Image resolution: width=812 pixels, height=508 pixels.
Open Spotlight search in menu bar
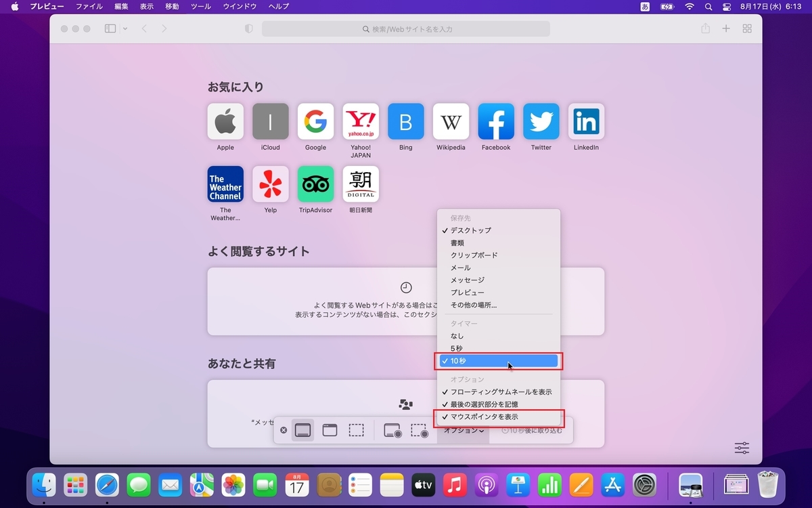[708, 6]
